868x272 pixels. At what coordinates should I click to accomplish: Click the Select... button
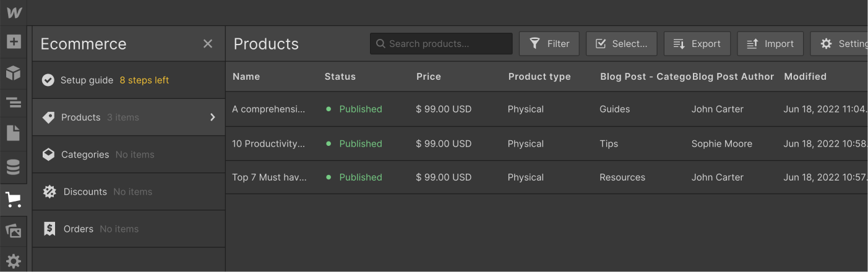click(621, 44)
